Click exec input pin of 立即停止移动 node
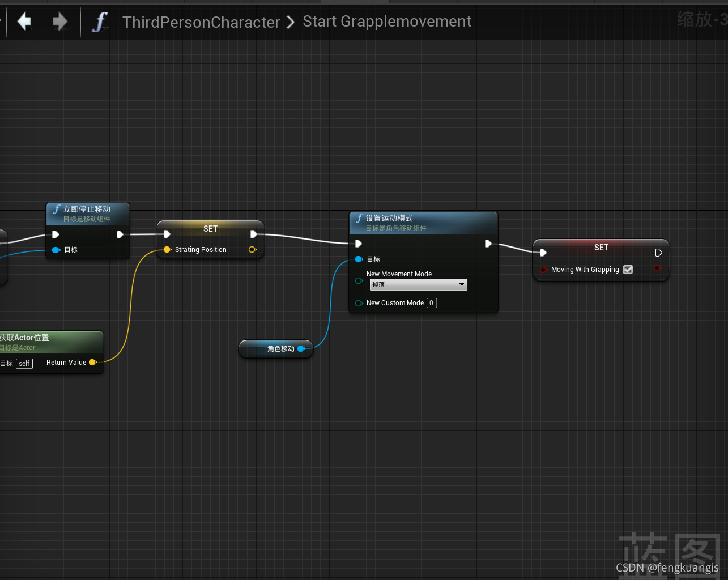Viewport: 728px width, 580px height. 56,234
